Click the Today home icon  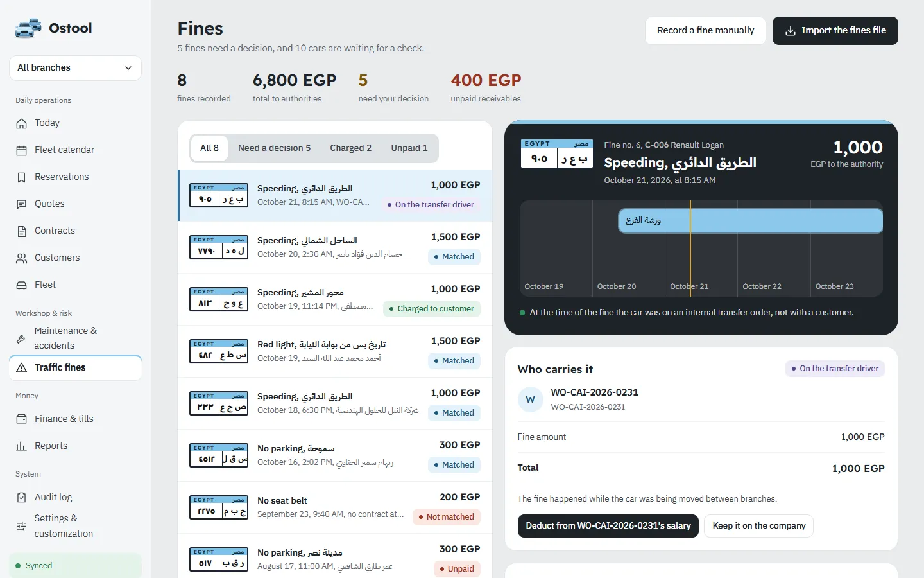click(x=22, y=123)
